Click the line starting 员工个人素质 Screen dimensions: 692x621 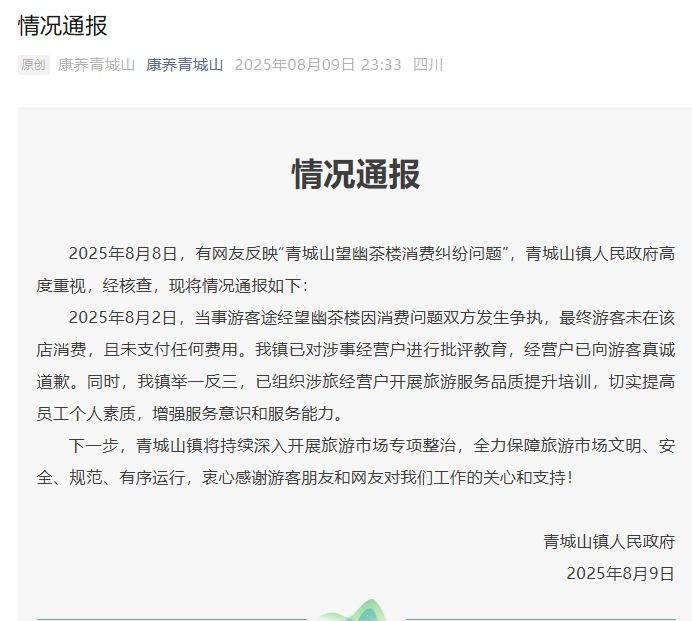point(219,413)
